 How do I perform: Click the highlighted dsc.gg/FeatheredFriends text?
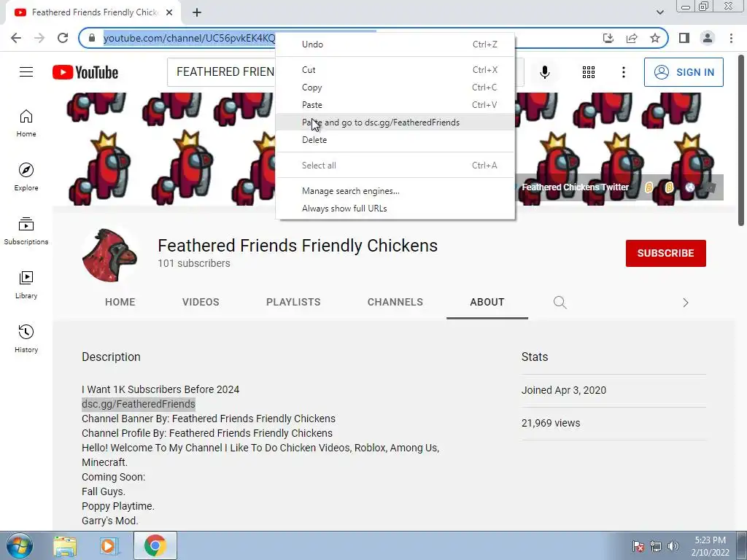pyautogui.click(x=138, y=404)
